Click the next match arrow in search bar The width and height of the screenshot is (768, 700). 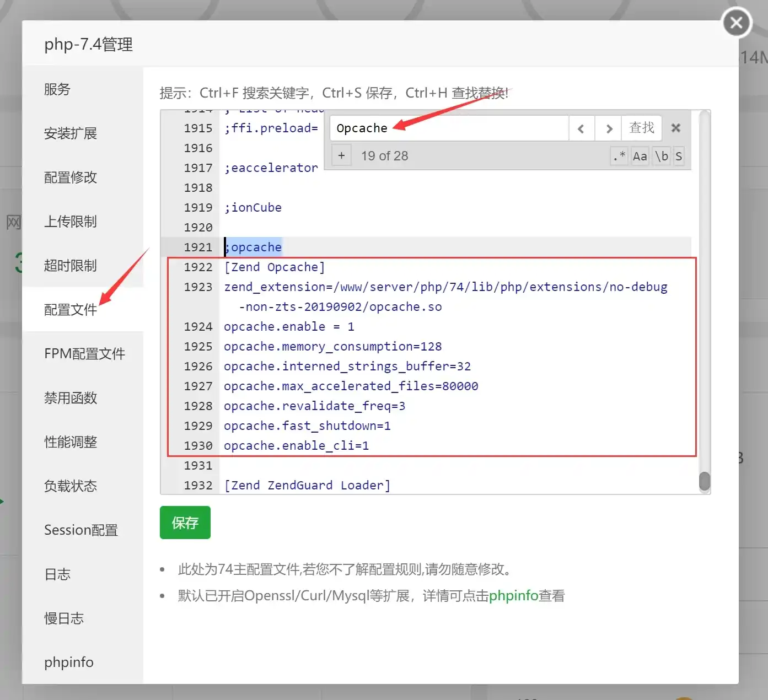(x=608, y=128)
